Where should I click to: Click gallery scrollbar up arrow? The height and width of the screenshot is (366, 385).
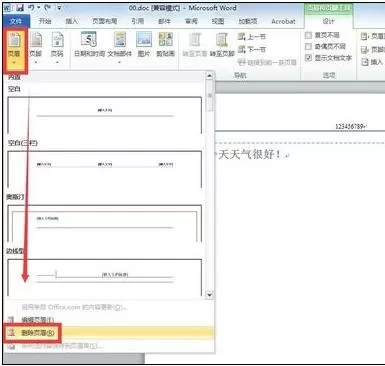(210, 76)
